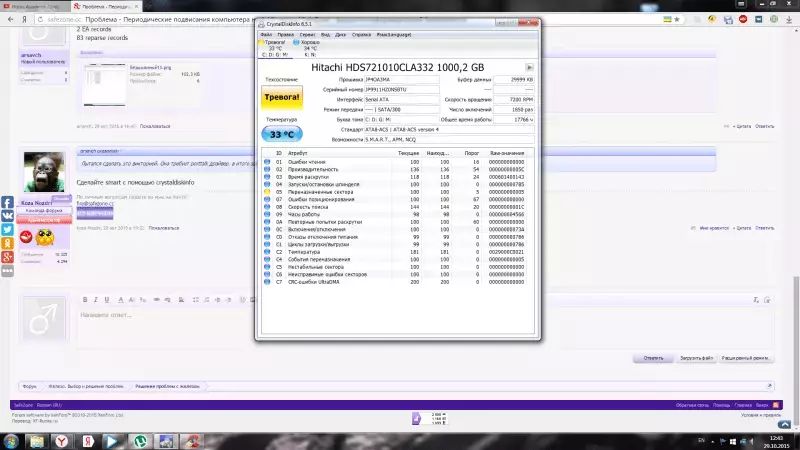Viewport: 800px width, 450px height.
Task: Click the next disk arrow button
Action: 529,67
